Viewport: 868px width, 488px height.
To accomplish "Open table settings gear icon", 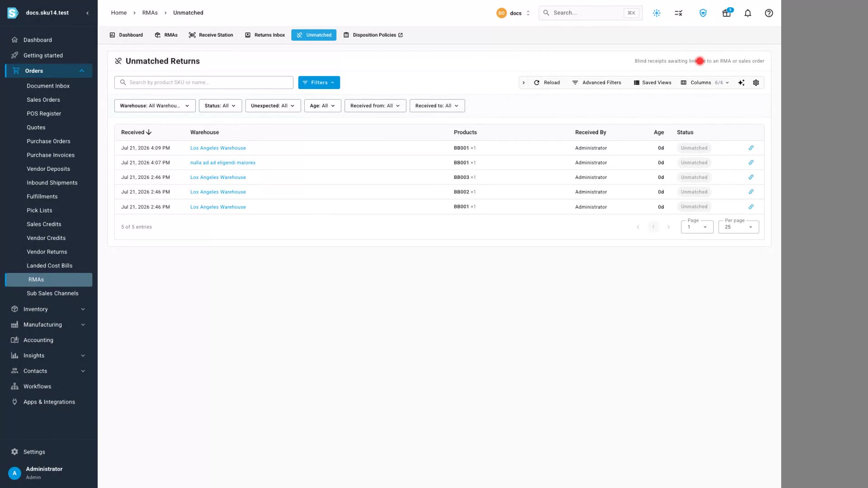I will pos(756,83).
